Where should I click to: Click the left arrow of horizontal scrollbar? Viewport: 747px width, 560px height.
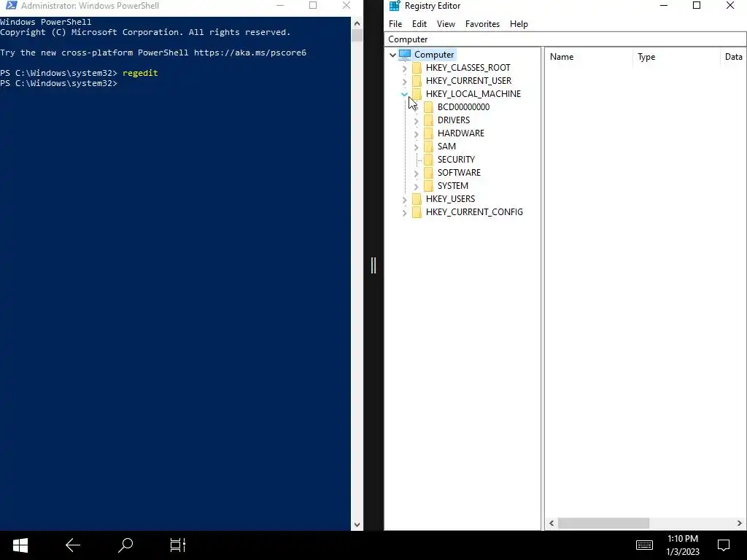coord(551,523)
